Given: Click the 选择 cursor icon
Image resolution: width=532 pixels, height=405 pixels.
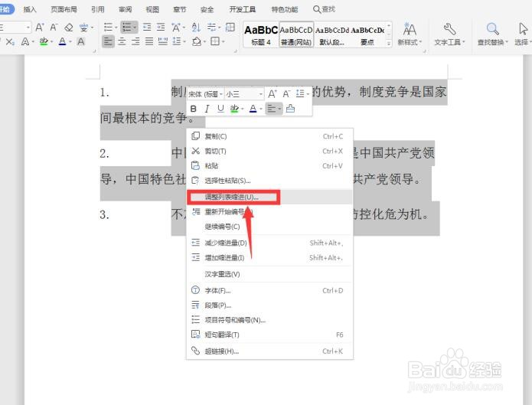Looking at the screenshot, I should pos(523,29).
